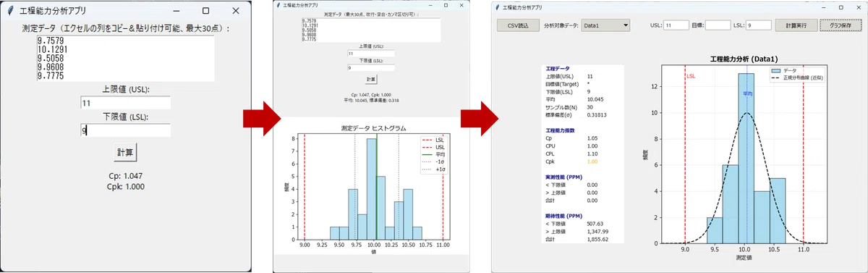
Task: Click the 平均: 10.045 statistics line in the middle window
Action: coord(370,100)
